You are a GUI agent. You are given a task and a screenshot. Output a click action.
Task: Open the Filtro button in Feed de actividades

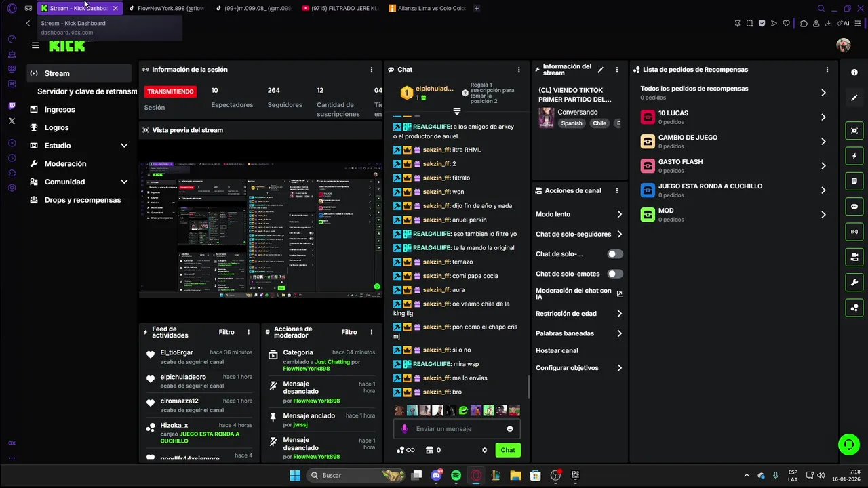pyautogui.click(x=226, y=332)
